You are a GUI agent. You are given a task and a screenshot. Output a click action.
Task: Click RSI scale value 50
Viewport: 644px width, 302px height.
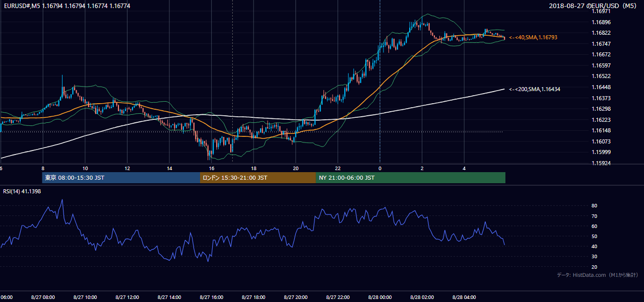click(x=595, y=236)
